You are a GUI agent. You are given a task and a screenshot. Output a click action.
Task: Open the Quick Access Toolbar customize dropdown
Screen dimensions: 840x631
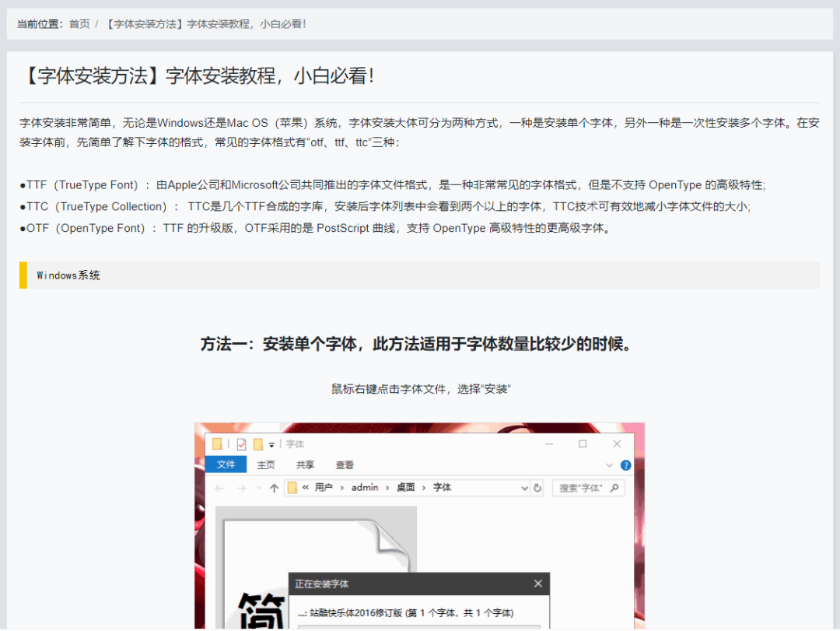point(271,444)
